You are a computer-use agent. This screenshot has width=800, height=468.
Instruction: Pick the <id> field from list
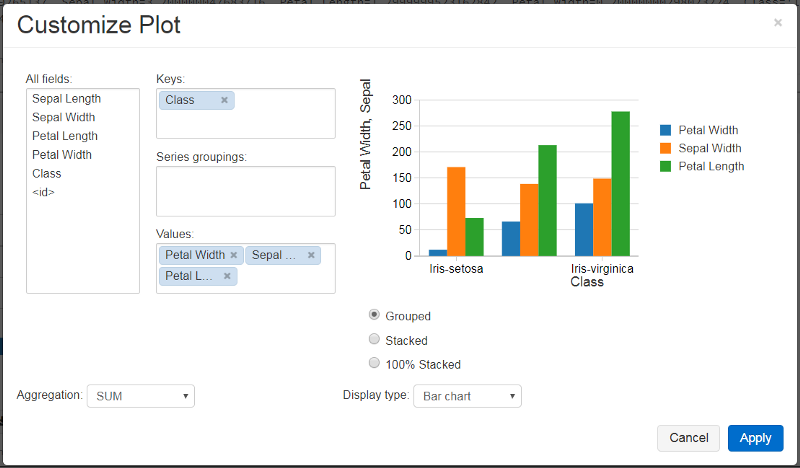43,192
